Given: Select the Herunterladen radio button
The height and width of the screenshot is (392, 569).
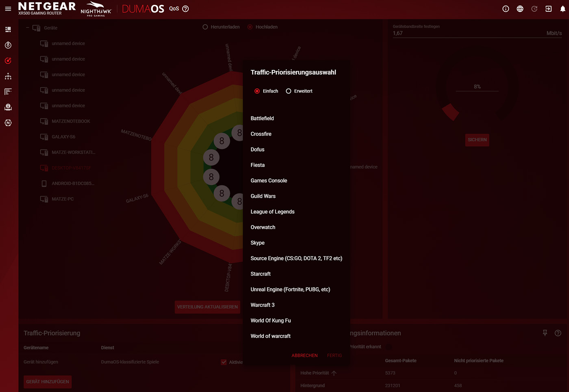Looking at the screenshot, I should (x=205, y=27).
